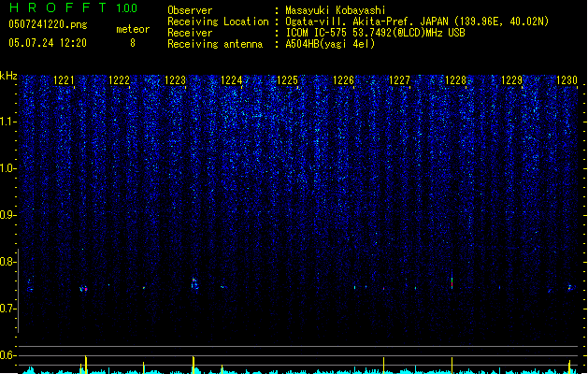Image resolution: width=588 pixels, height=374 pixels.
Task: Click the 0.9 kHz axis label
Action: [7, 215]
